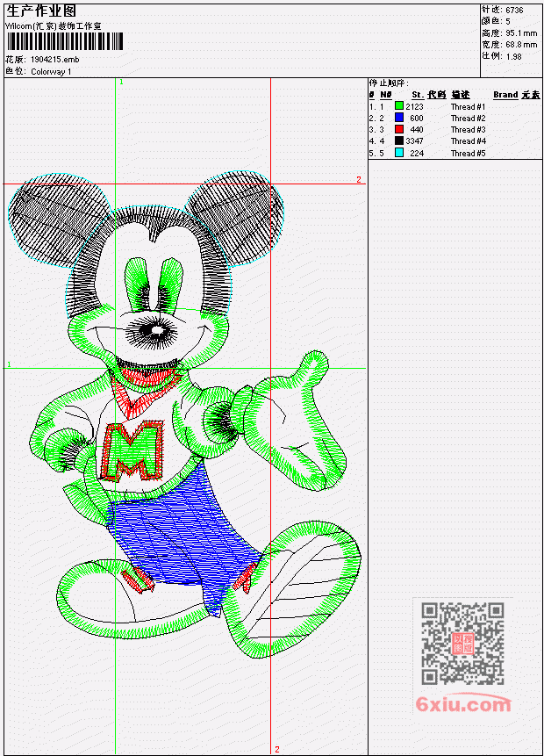Click stitch count 440 in the stop sequence
Screen dimensions: 544x756
click(x=417, y=130)
